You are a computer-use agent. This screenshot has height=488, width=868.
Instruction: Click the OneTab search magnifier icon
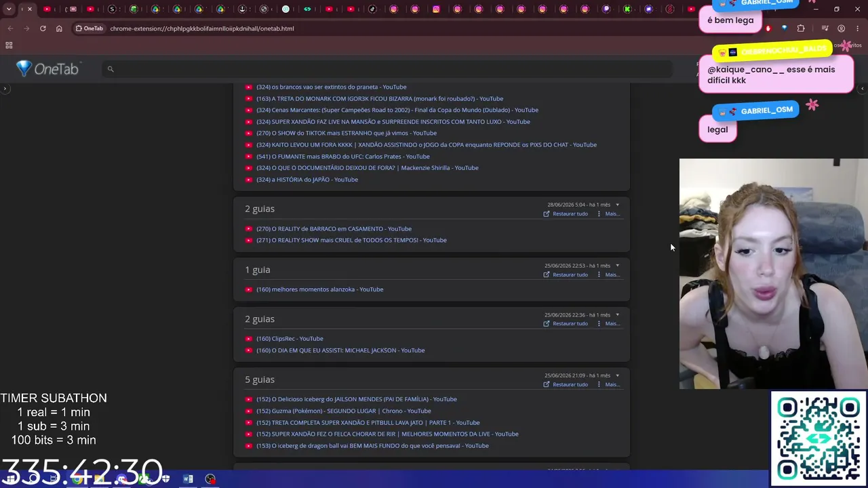(111, 68)
